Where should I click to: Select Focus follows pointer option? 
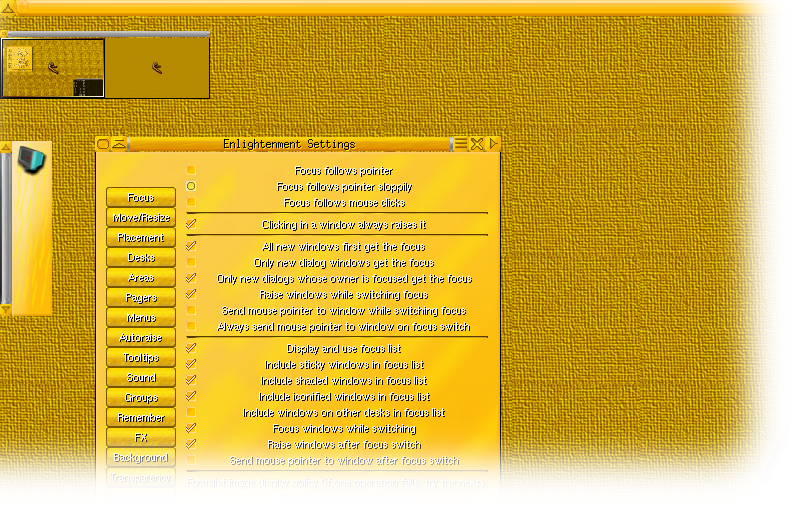click(191, 170)
